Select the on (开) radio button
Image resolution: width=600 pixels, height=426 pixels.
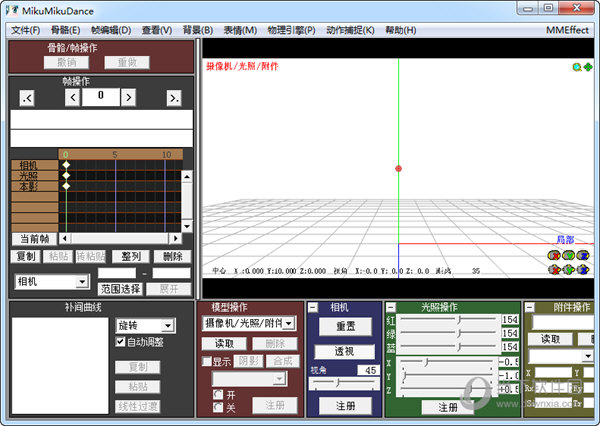point(218,394)
